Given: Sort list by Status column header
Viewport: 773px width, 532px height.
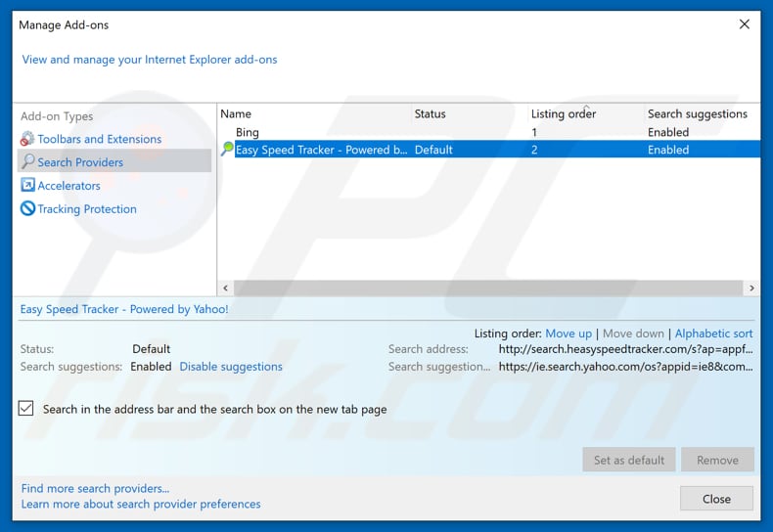Looking at the screenshot, I should click(430, 113).
